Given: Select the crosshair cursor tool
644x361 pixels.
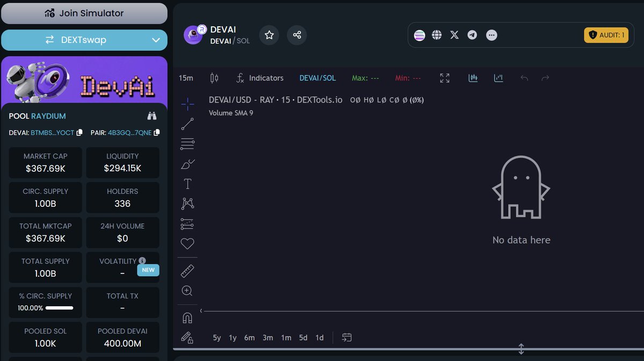Looking at the screenshot, I should [x=187, y=104].
